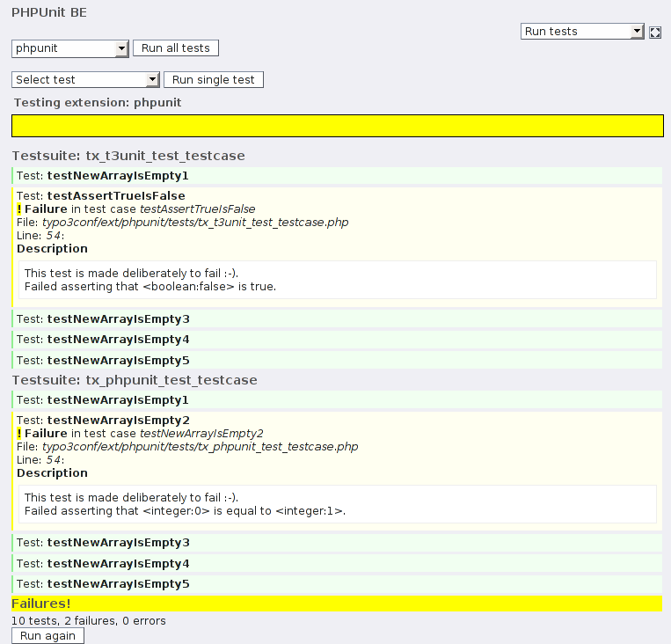671x644 pixels.
Task: Click the exclamation icon beside Failure in testNewArrayIsEmpty2
Action: pos(19,434)
